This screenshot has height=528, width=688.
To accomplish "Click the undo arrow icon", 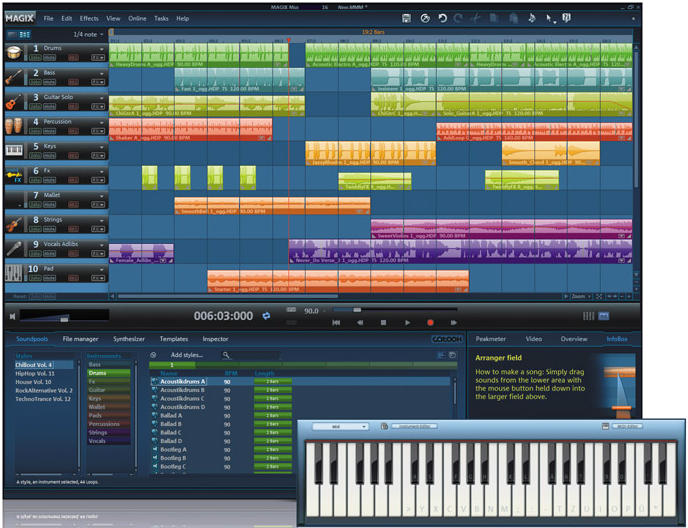I will pos(443,18).
